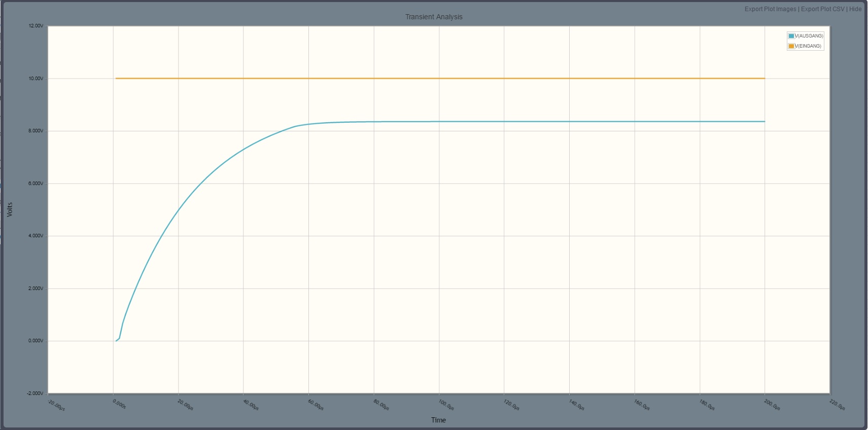Click the 0.000s x-axis tick label
868x430 pixels.
tap(119, 404)
